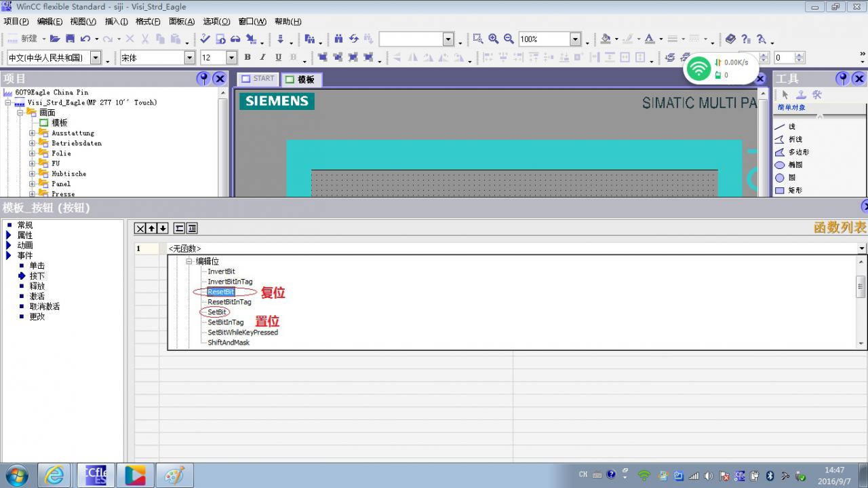This screenshot has height=488, width=868.
Task: Select the 释放 event item
Action: 37,286
